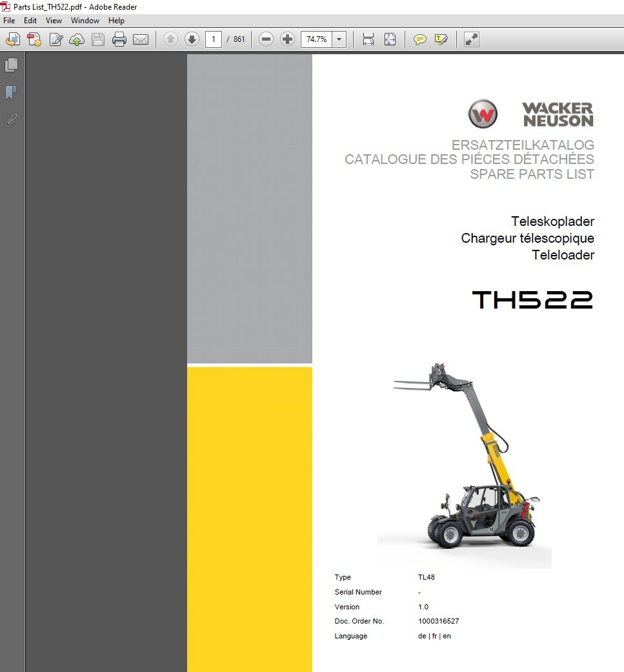Screen dimensions: 624x672
Task: Click the zoom out minus button
Action: click(266, 39)
